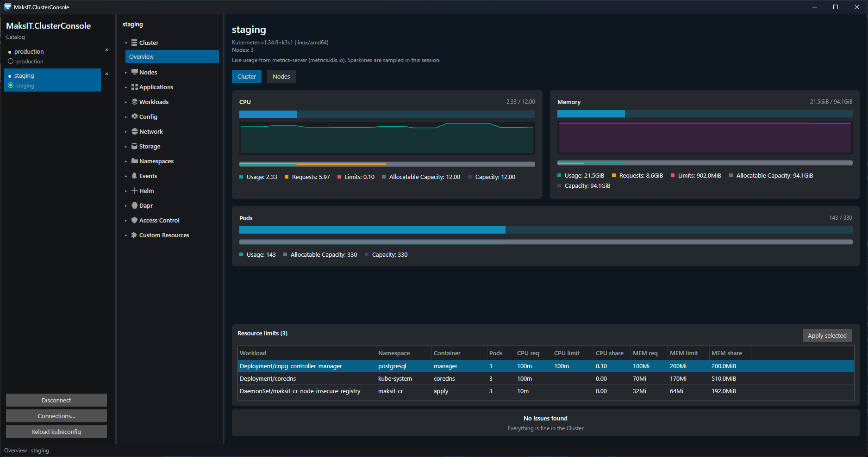Select the staging context radio button
This screenshot has width=868, height=457.
11,85
